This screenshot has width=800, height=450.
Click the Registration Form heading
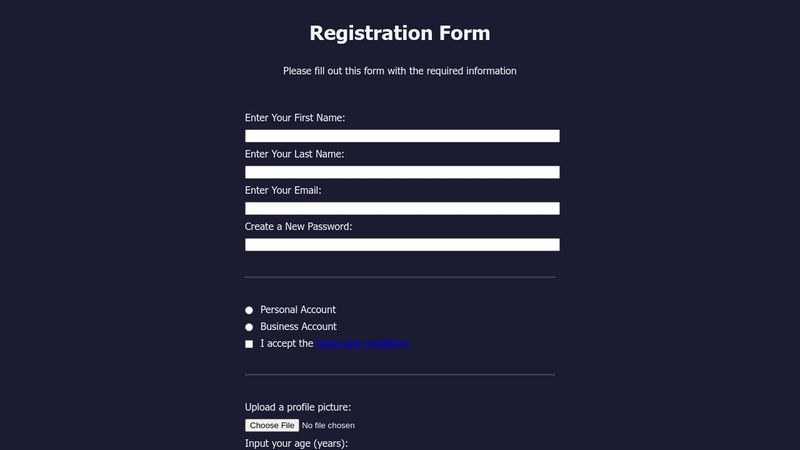[x=400, y=33]
